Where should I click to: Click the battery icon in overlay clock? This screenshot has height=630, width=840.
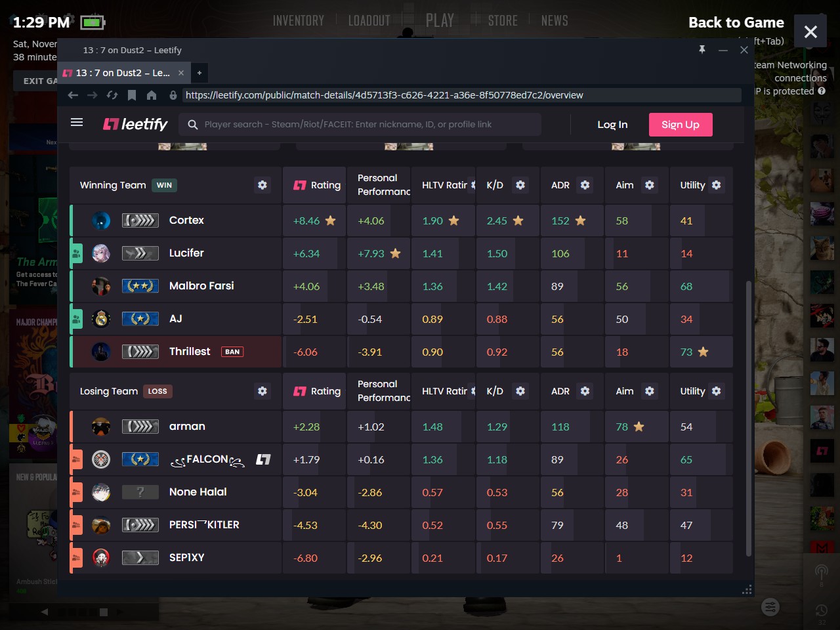click(x=93, y=23)
